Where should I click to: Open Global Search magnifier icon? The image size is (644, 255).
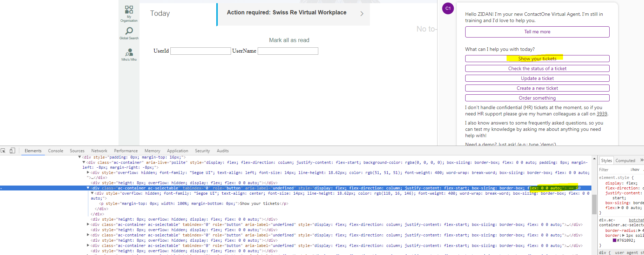(x=129, y=31)
